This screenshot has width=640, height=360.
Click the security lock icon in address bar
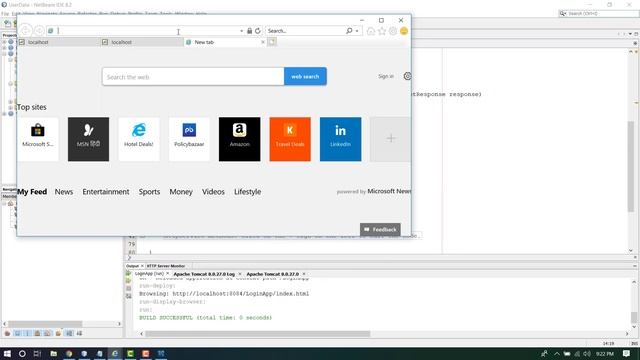click(x=249, y=31)
